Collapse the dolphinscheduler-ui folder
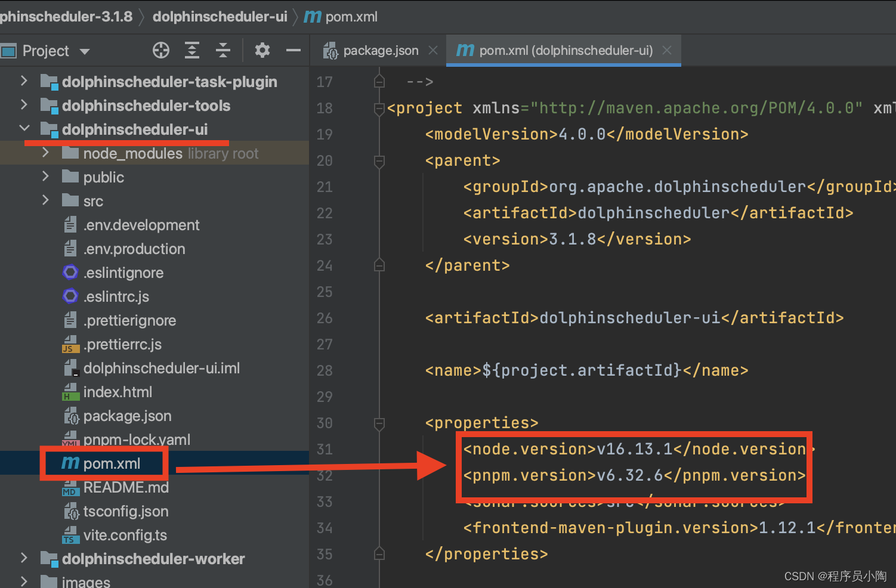This screenshot has height=588, width=896. [x=24, y=128]
